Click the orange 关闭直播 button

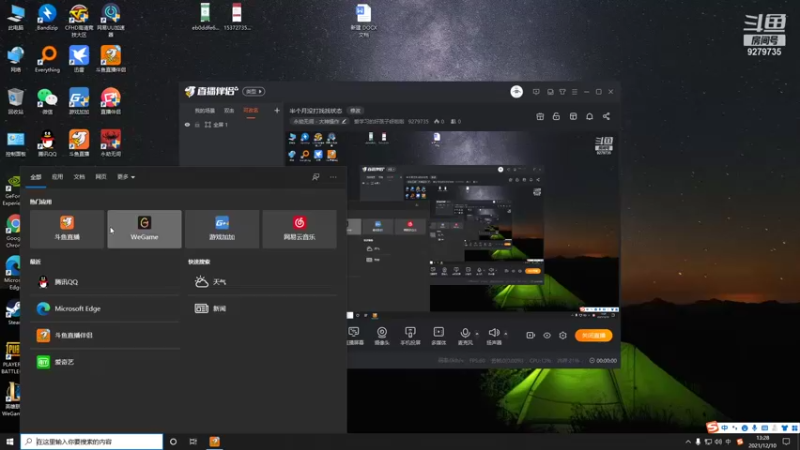(x=593, y=335)
